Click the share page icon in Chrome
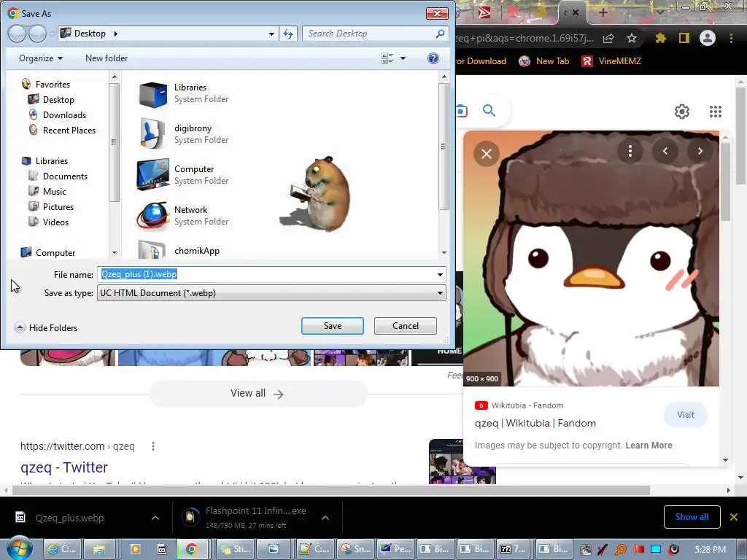 pyautogui.click(x=608, y=38)
